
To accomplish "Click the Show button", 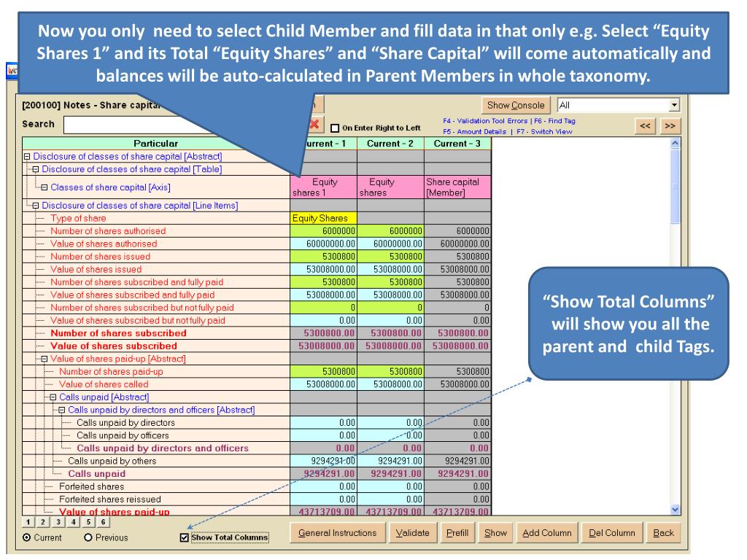I will (495, 533).
